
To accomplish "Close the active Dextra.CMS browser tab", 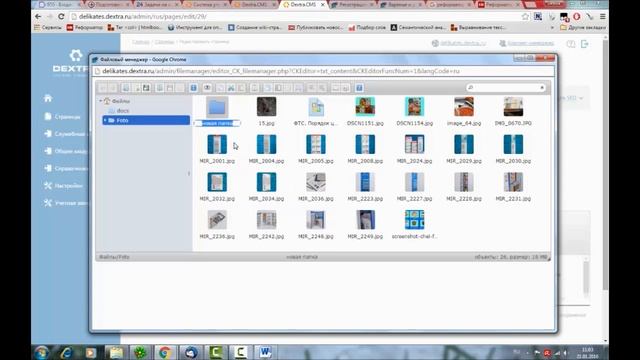I will point(322,5).
